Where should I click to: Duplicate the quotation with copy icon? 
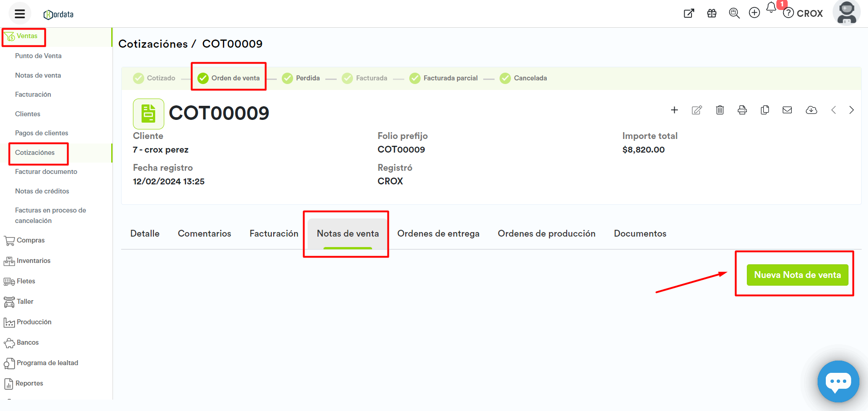[x=765, y=110]
